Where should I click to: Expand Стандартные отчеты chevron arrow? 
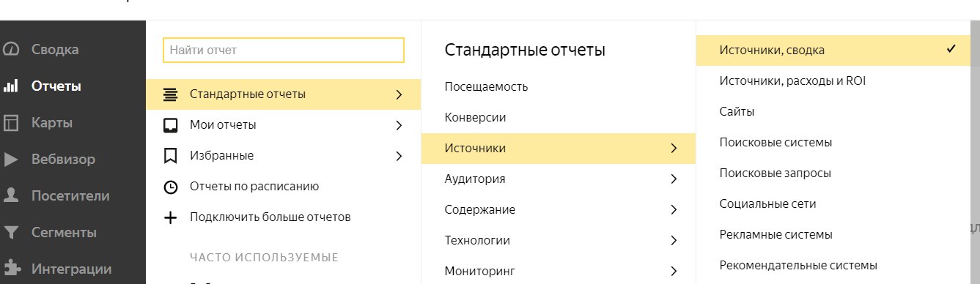[399, 94]
